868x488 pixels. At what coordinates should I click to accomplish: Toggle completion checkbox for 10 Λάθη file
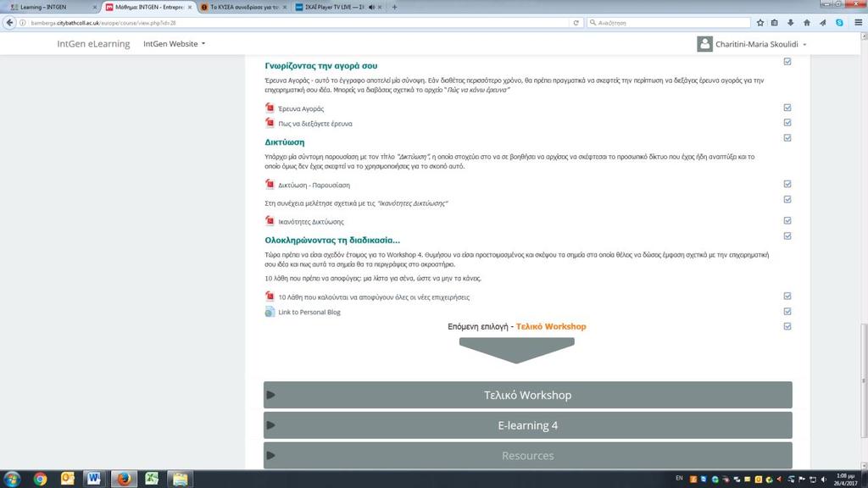pos(787,296)
